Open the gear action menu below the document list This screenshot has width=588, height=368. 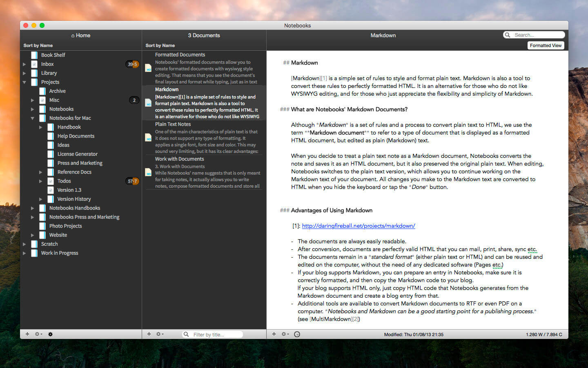[x=160, y=334]
